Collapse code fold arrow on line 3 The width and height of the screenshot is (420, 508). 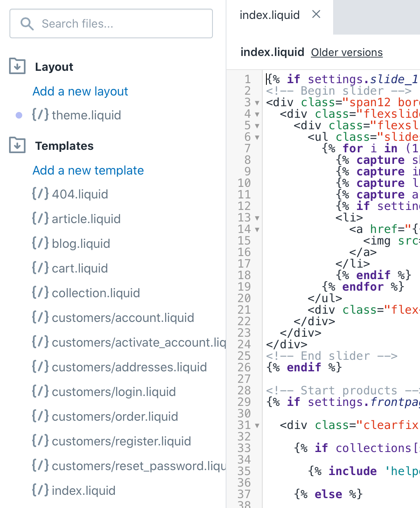coord(257,103)
